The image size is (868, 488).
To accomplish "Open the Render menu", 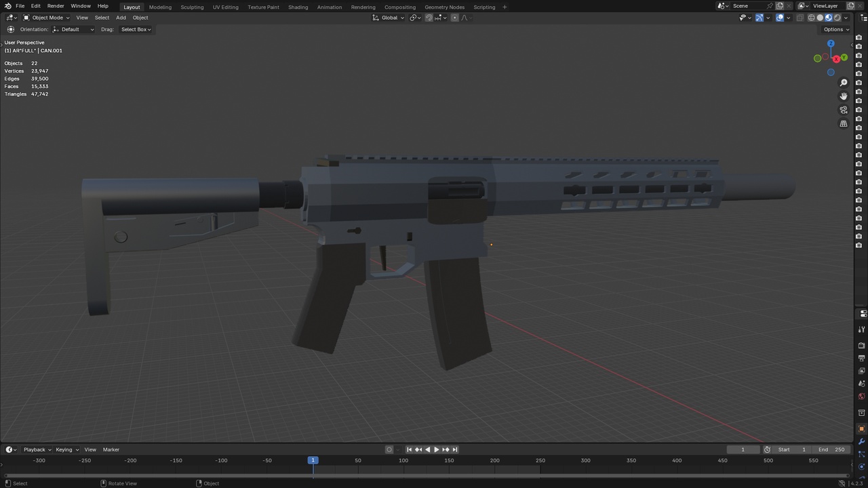I will [56, 6].
